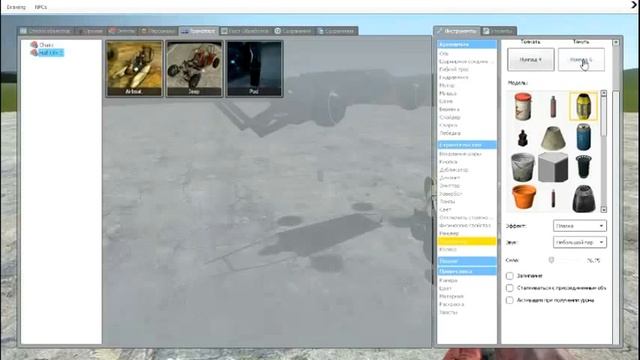Select the Колесо tool
This screenshot has width=640, height=360.
coord(448,249)
